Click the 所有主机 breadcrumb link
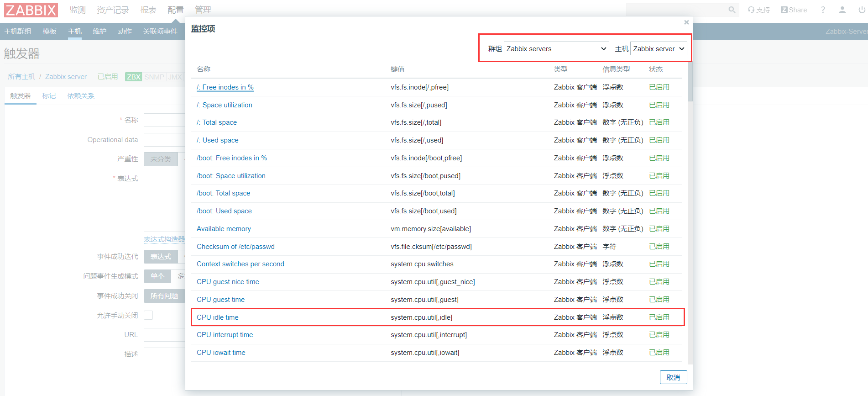868x396 pixels. [x=21, y=76]
